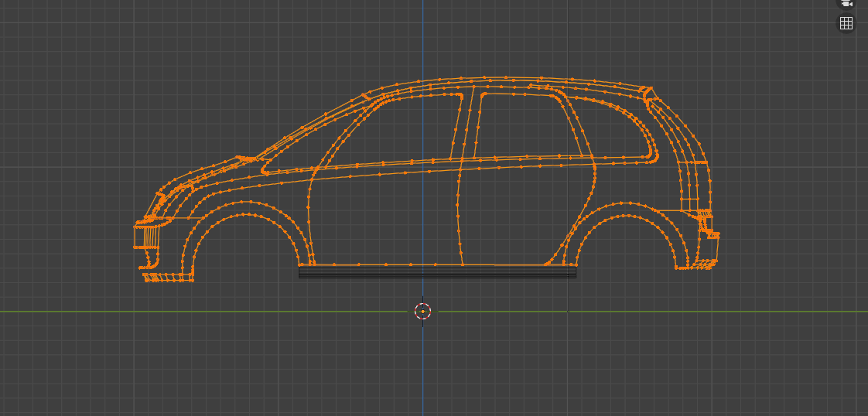Select the orange car wireframe mesh
This screenshot has width=868, height=416.
(426, 180)
